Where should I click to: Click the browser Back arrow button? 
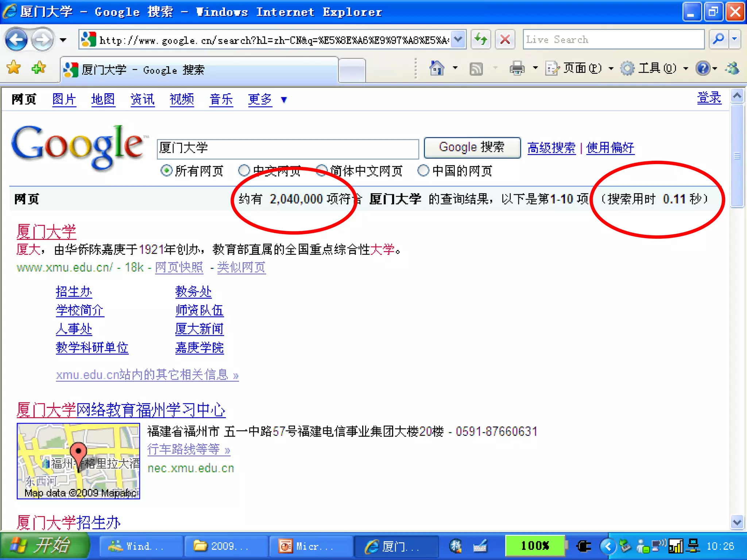[16, 40]
